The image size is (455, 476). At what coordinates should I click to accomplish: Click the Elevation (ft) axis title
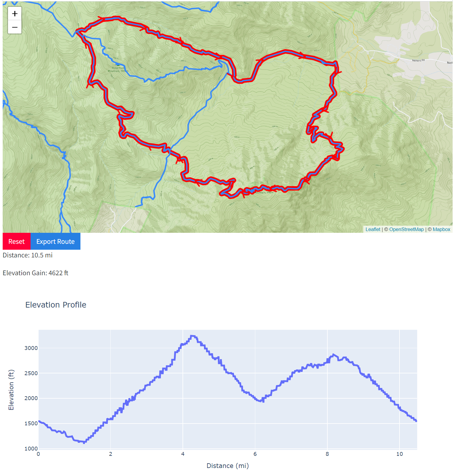pyautogui.click(x=11, y=390)
